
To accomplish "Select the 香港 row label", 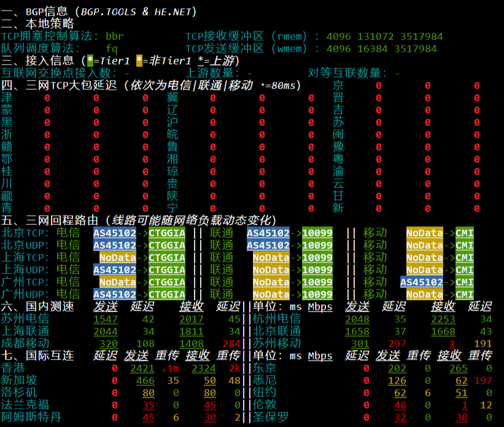I will 13,368.
